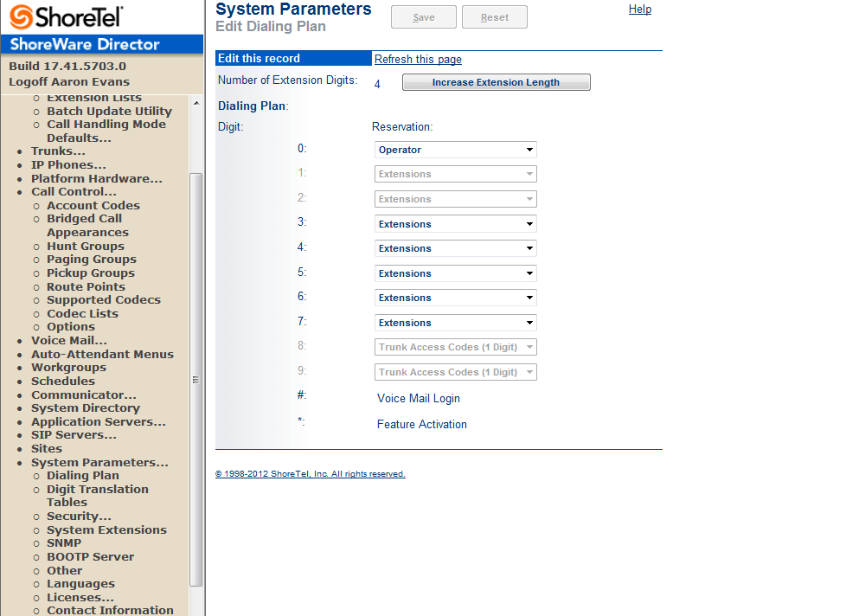Expand the Voice Mail menu

pyautogui.click(x=69, y=340)
